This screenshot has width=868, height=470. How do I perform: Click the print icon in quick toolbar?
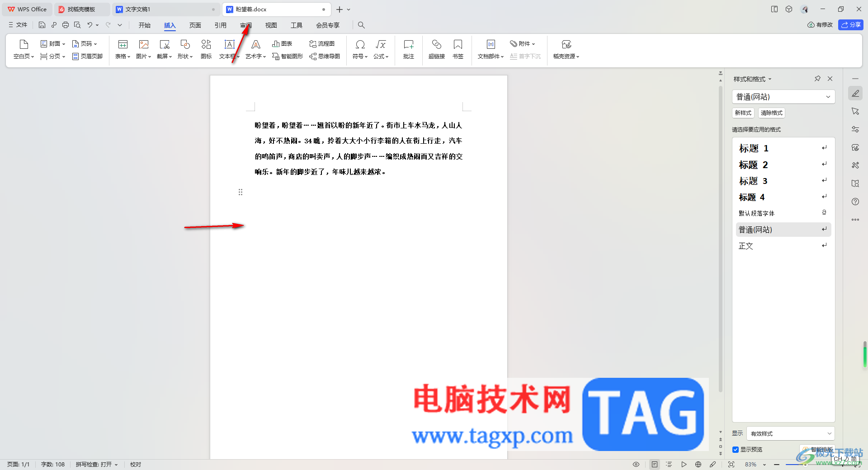66,25
